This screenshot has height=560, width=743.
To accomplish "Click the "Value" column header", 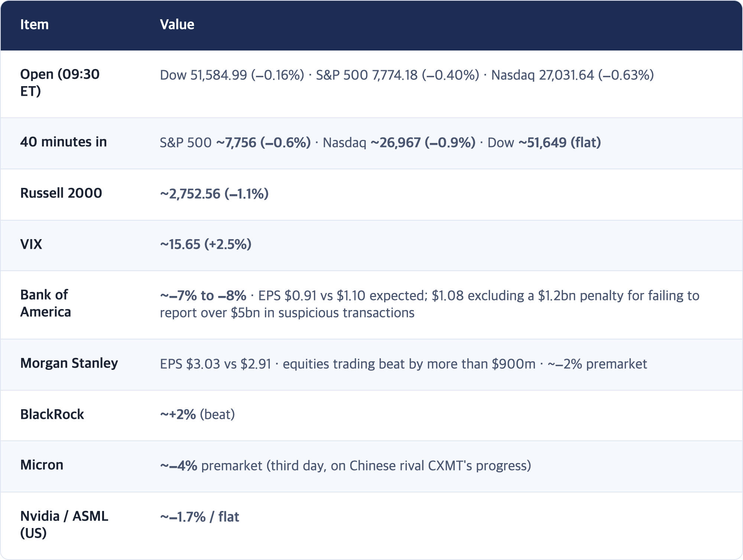I will (x=177, y=25).
